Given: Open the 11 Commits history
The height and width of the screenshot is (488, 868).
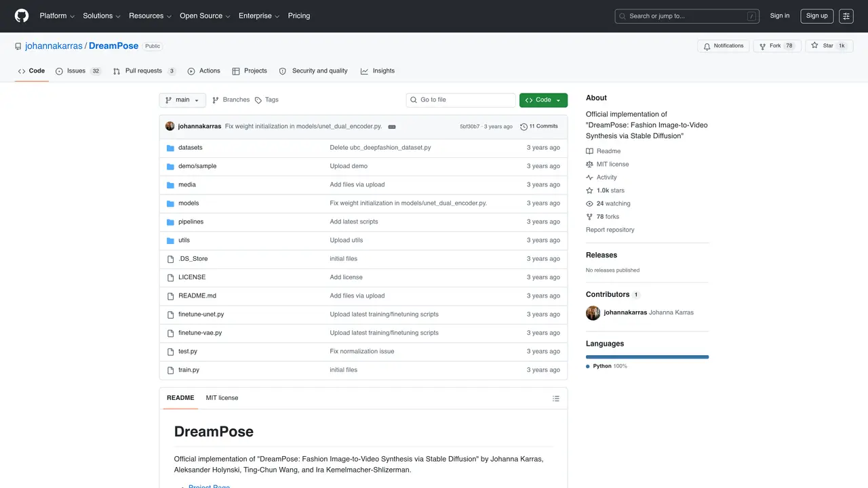Looking at the screenshot, I should click(x=539, y=127).
